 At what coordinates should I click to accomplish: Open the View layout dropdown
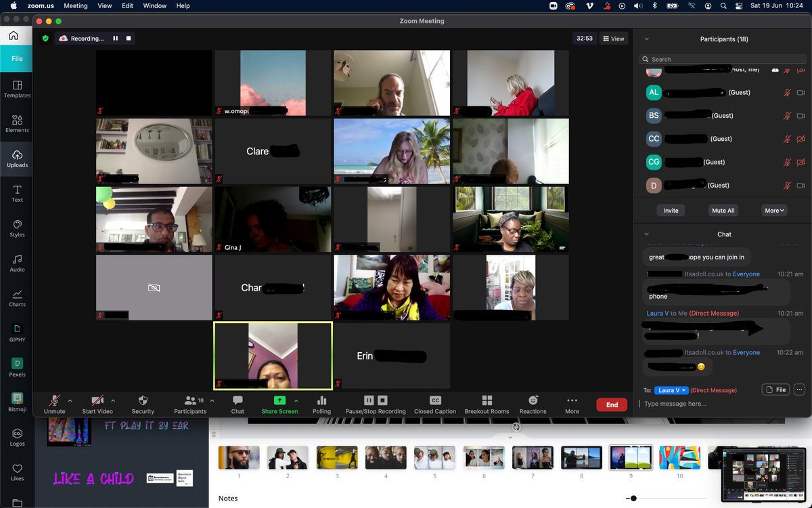614,39
